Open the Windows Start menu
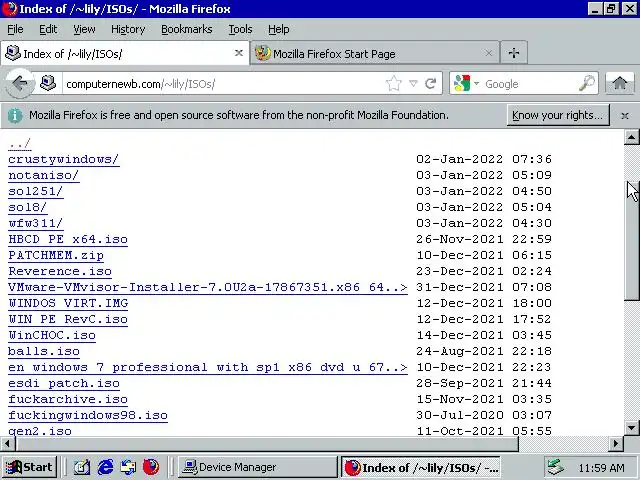 (x=29, y=467)
